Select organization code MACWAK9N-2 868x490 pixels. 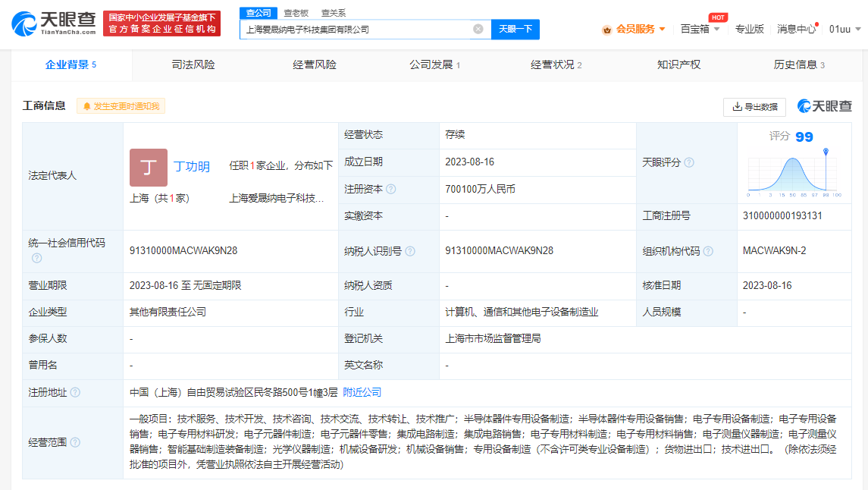(774, 251)
